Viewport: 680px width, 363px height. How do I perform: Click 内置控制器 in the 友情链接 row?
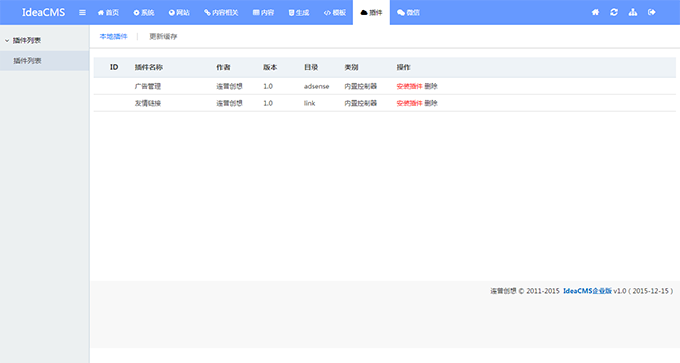pos(361,103)
